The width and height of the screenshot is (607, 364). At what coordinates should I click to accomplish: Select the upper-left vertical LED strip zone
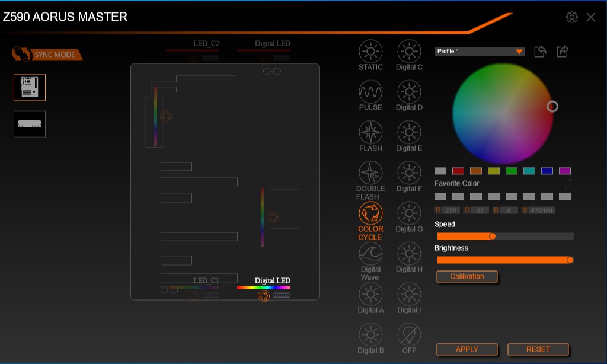(156, 117)
